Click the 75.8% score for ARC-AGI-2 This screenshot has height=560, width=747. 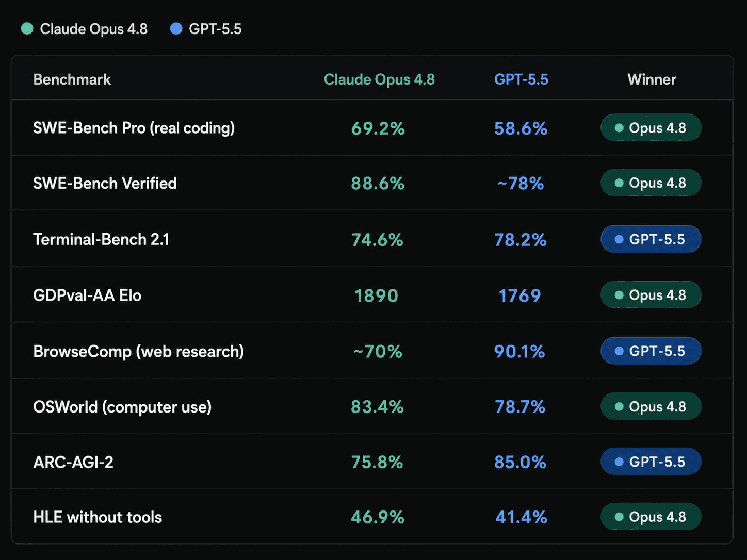click(x=377, y=462)
